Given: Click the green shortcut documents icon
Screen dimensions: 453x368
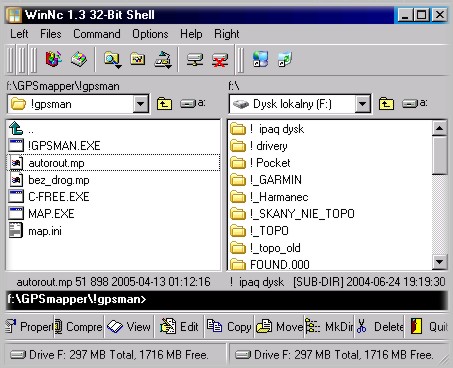Looking at the screenshot, I should pyautogui.click(x=285, y=59).
